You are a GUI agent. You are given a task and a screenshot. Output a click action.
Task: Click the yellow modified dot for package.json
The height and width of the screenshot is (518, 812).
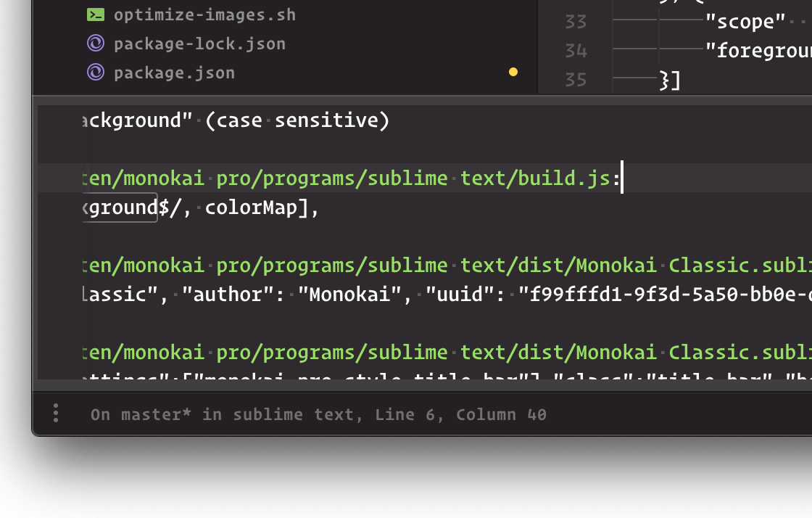513,72
